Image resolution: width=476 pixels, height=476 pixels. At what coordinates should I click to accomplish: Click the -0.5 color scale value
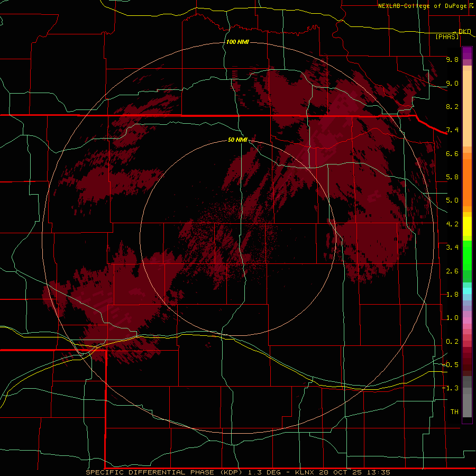[450, 365]
